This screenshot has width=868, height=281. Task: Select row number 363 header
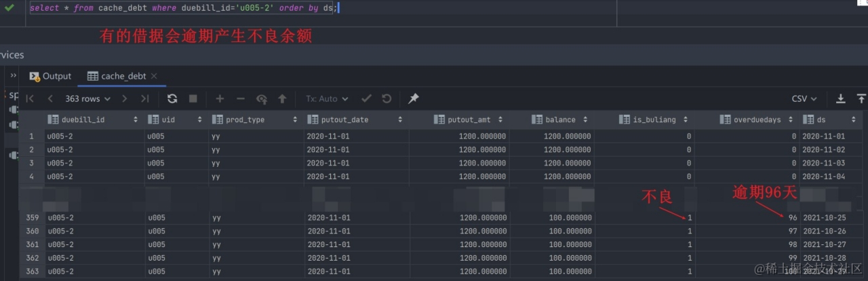31,272
